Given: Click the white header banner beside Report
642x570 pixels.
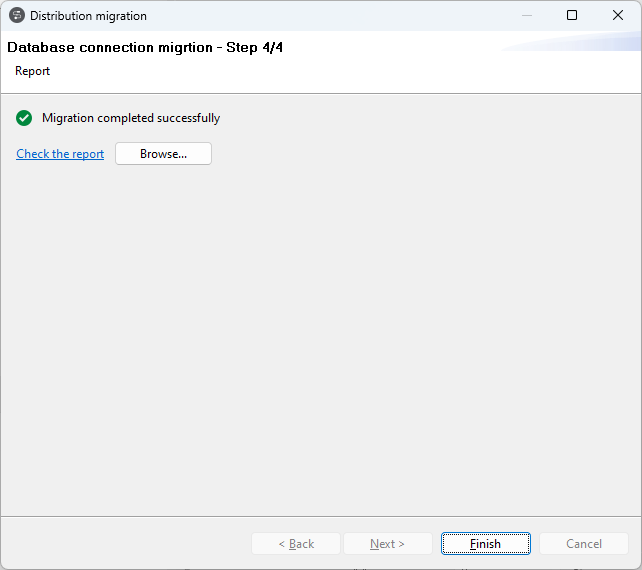Looking at the screenshot, I should (x=300, y=72).
